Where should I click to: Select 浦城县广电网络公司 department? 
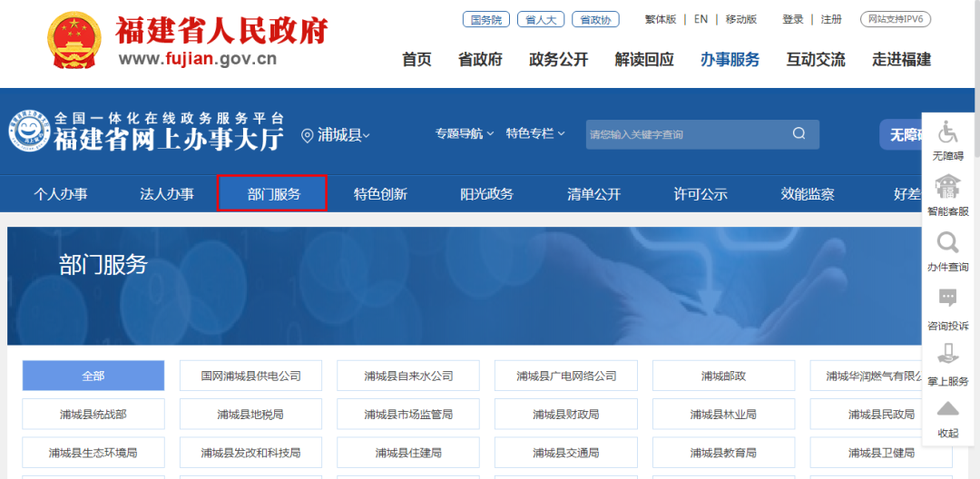pyautogui.click(x=566, y=376)
